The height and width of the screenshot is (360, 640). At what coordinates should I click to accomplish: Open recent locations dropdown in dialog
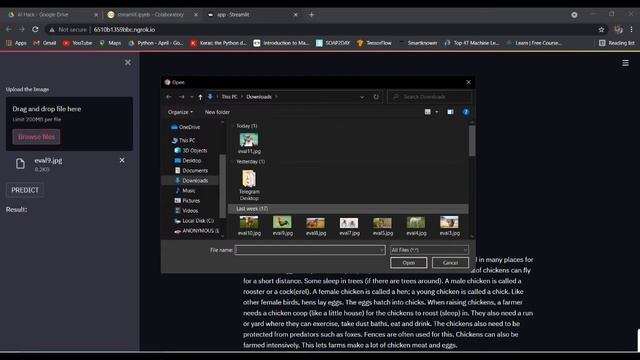191,97
